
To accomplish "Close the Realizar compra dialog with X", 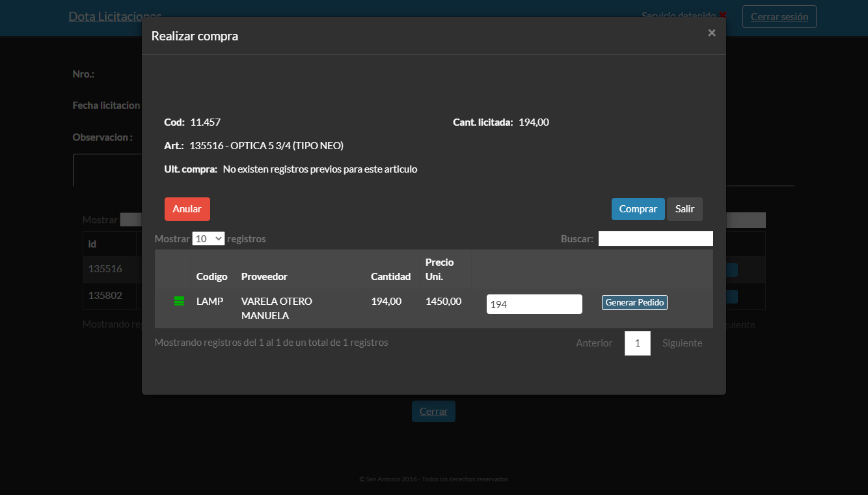I will (711, 33).
